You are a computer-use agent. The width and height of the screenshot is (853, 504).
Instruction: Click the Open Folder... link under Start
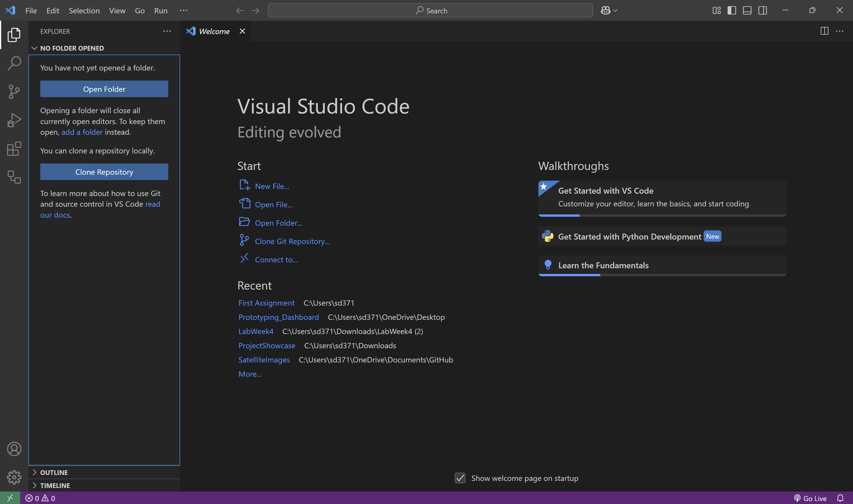[x=278, y=223]
